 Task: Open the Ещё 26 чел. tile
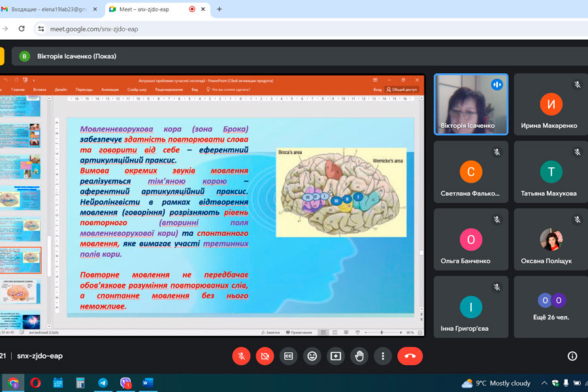(551, 307)
